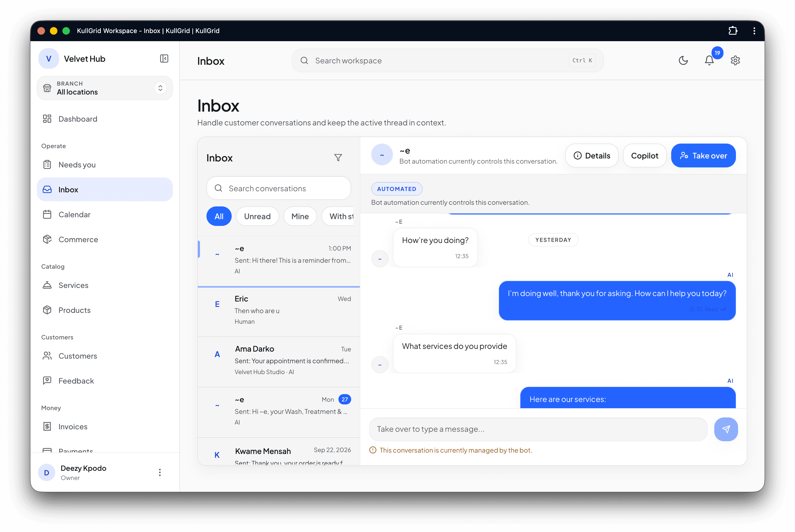The image size is (795, 532).
Task: Click the Feedback chat icon
Action: 47,381
